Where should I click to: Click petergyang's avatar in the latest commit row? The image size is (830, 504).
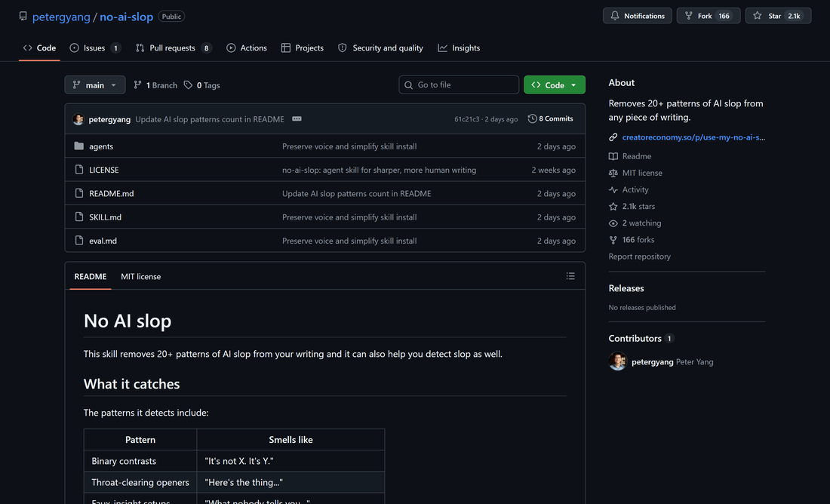point(78,119)
